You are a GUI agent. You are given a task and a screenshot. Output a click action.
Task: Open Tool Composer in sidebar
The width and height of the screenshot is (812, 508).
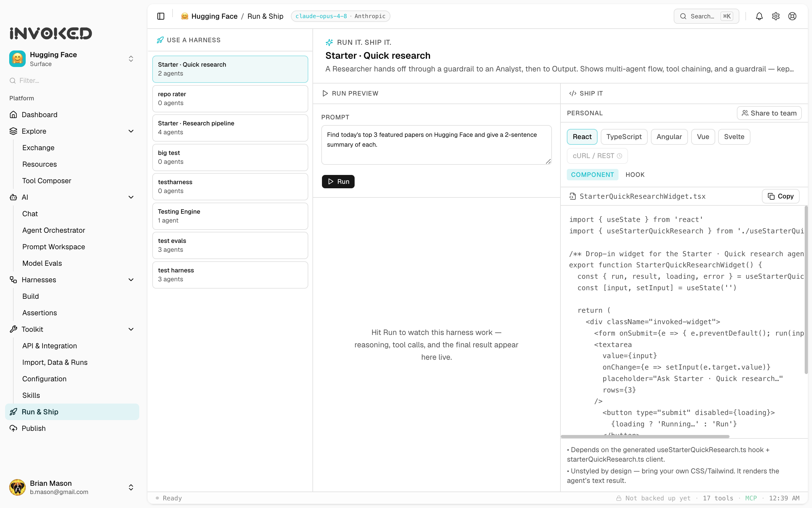(x=47, y=181)
